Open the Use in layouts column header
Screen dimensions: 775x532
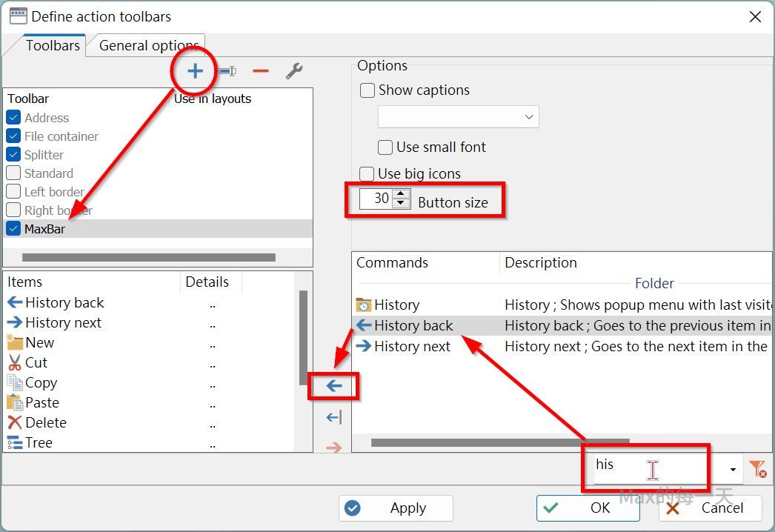click(212, 99)
